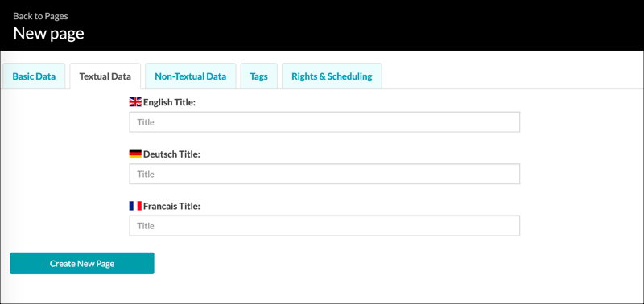Screen dimensions: 644x304
Task: Click the German flag icon
Action: pyautogui.click(x=135, y=154)
